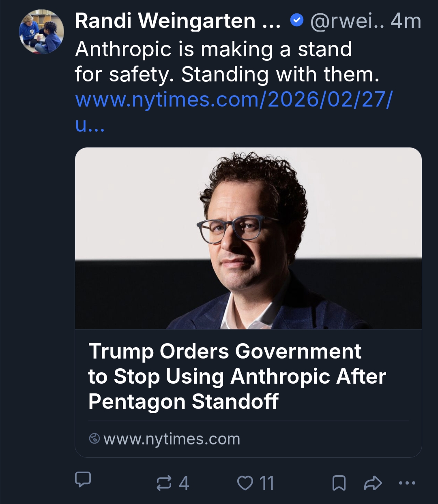This screenshot has width=438, height=504.
Task: Click the blue verified checkmark badge
Action: pyautogui.click(x=297, y=20)
